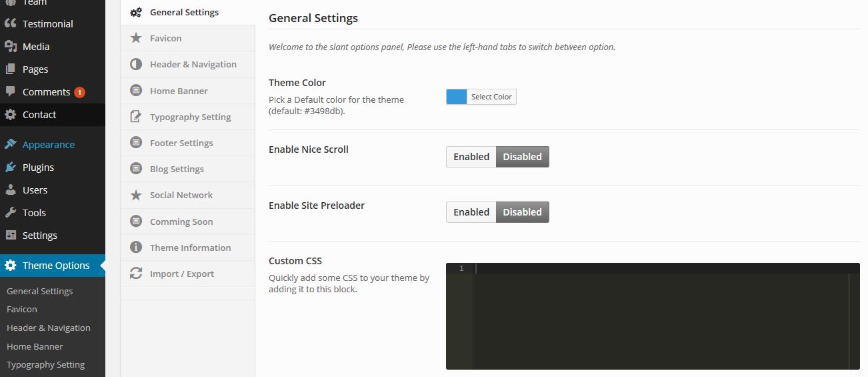Click the Comments speech bubble icon

(11, 92)
